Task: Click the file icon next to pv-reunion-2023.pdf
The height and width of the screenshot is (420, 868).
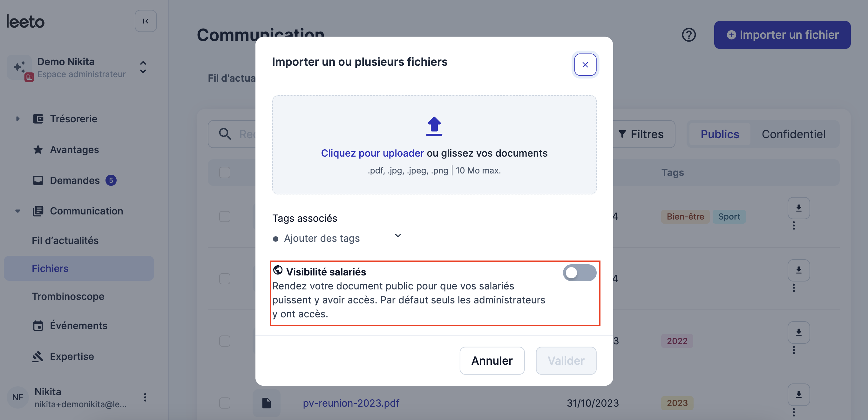Action: point(266,403)
